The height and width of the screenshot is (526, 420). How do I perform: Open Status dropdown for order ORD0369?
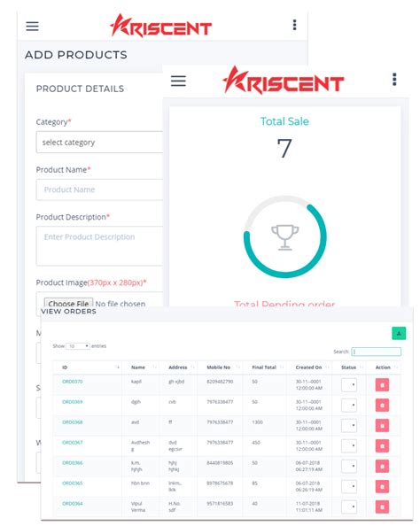[x=349, y=406]
